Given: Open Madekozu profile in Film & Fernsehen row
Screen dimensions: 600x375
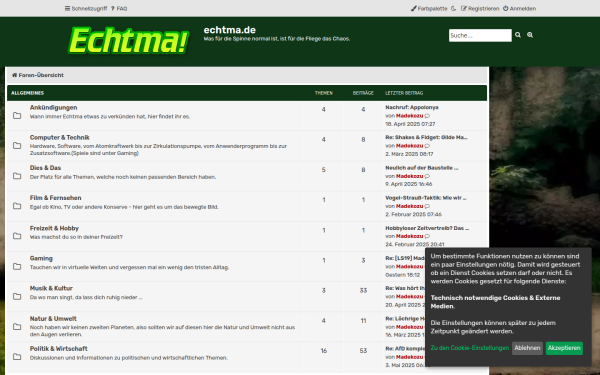Looking at the screenshot, I should pyautogui.click(x=409, y=206).
